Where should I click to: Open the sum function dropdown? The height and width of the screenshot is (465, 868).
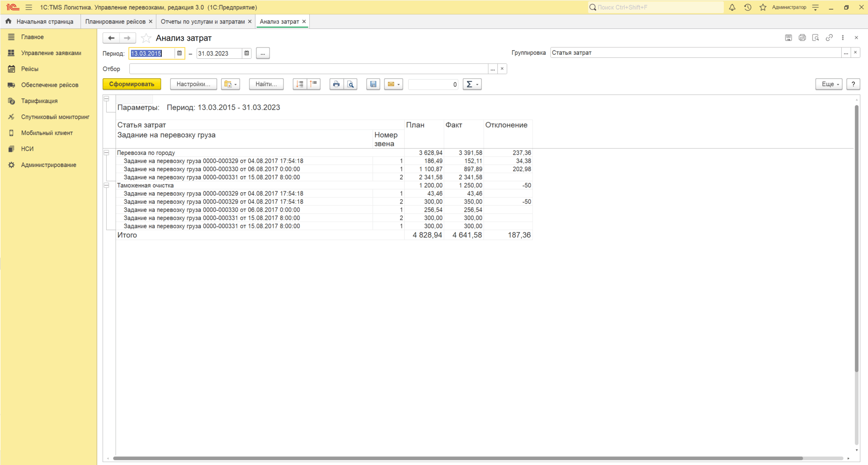pyautogui.click(x=472, y=84)
